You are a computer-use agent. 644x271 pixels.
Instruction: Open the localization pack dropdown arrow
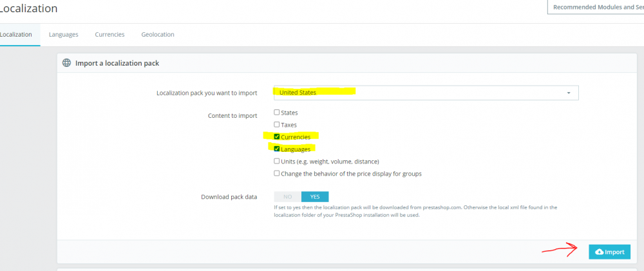coord(569,93)
